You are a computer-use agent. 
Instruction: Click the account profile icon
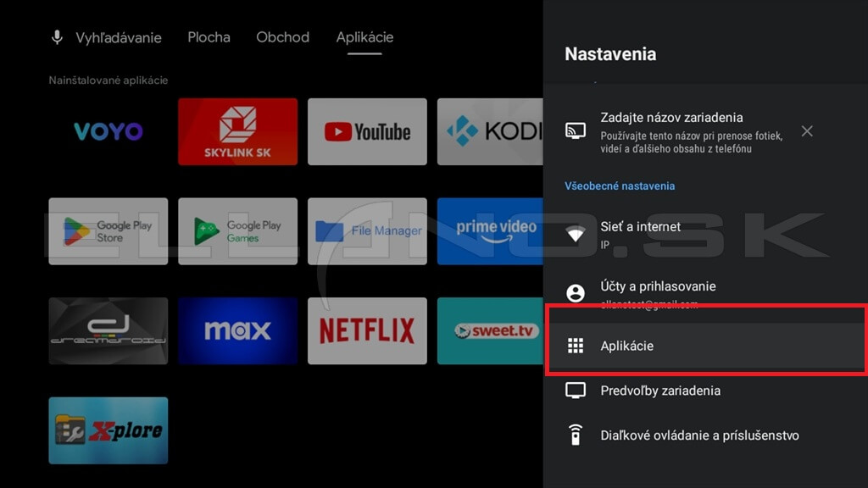point(576,292)
